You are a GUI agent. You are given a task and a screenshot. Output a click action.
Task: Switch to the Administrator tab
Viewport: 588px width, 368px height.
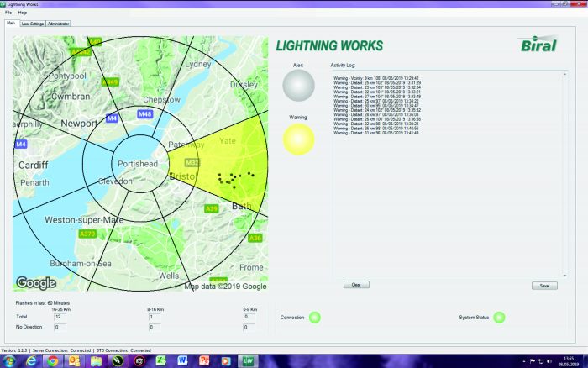[59, 24]
